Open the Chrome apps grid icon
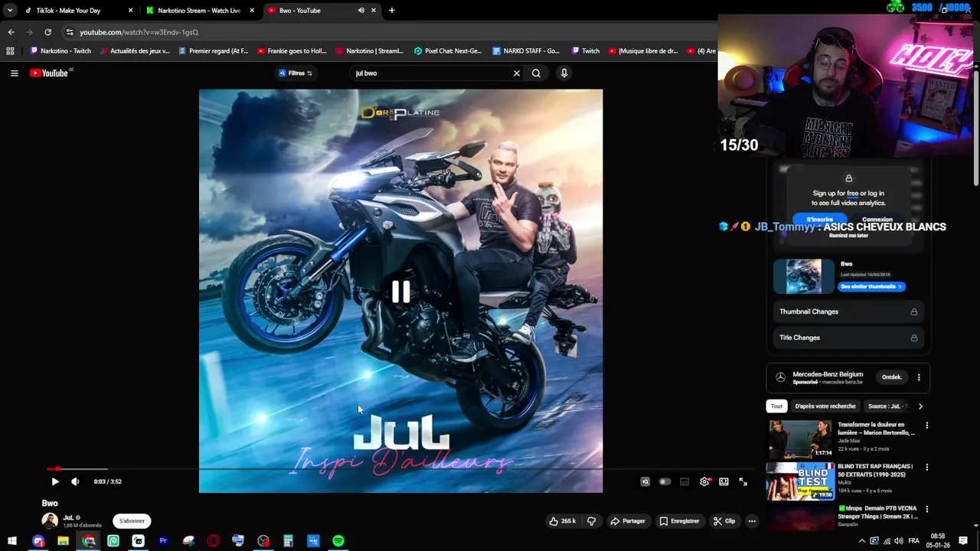Viewport: 980px width, 551px height. pos(10,51)
